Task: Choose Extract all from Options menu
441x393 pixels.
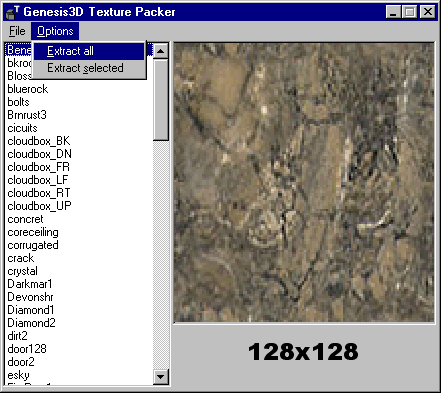Action: tap(89, 51)
